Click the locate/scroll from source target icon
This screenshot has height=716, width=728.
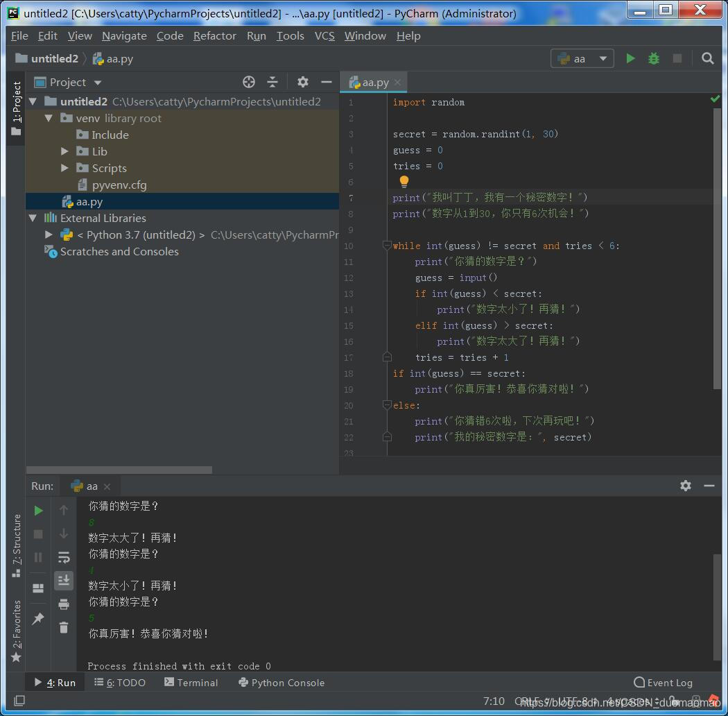pos(249,83)
